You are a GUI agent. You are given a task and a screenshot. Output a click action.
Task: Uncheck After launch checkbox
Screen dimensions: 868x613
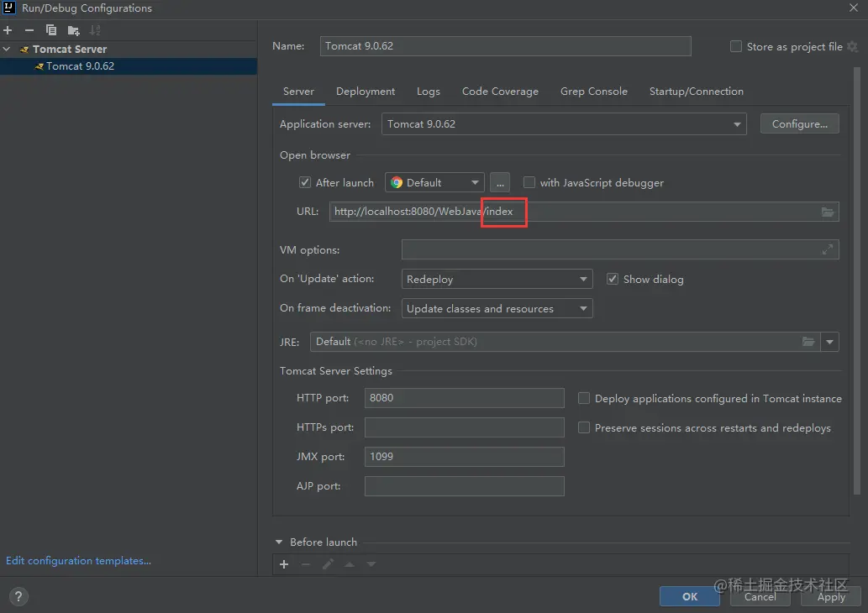tap(305, 182)
